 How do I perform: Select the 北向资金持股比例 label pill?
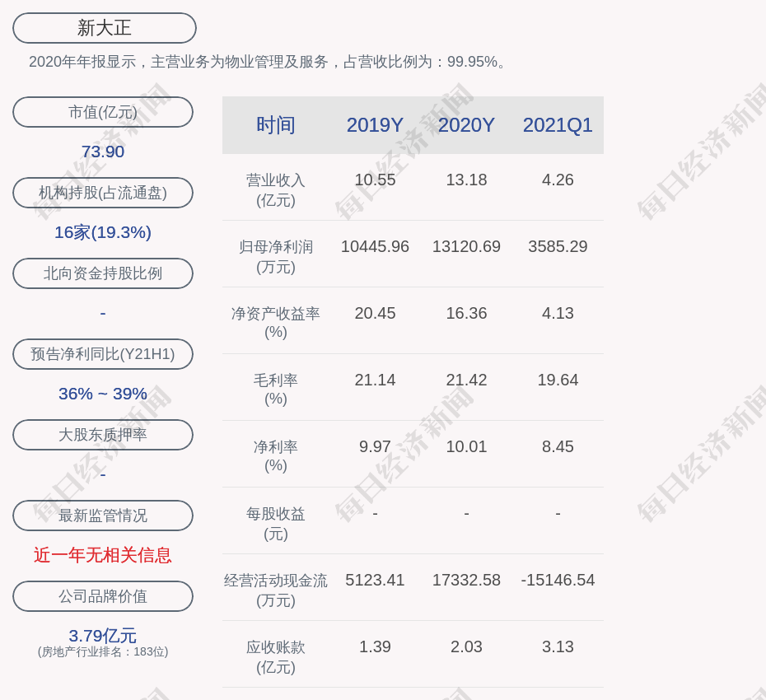[x=103, y=273]
